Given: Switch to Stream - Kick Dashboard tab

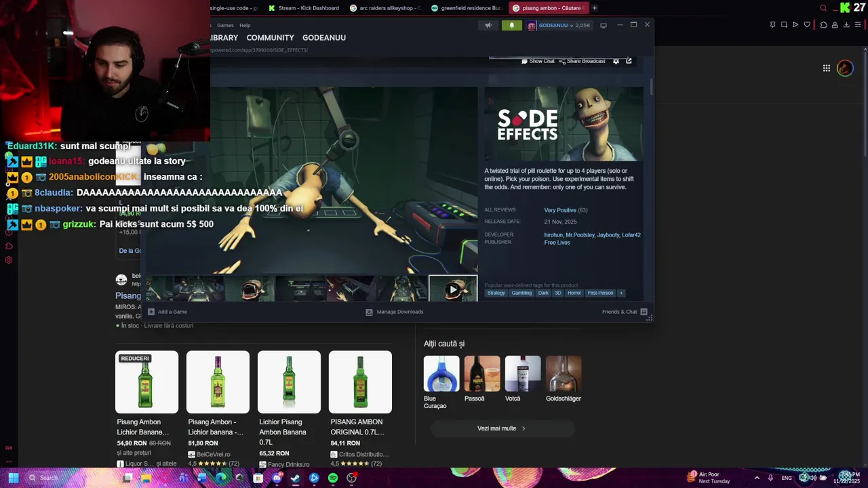Looking at the screenshot, I should [x=304, y=8].
